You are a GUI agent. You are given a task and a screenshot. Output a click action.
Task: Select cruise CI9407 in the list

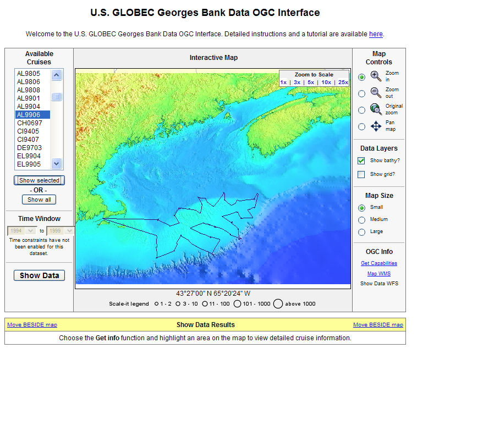32,140
